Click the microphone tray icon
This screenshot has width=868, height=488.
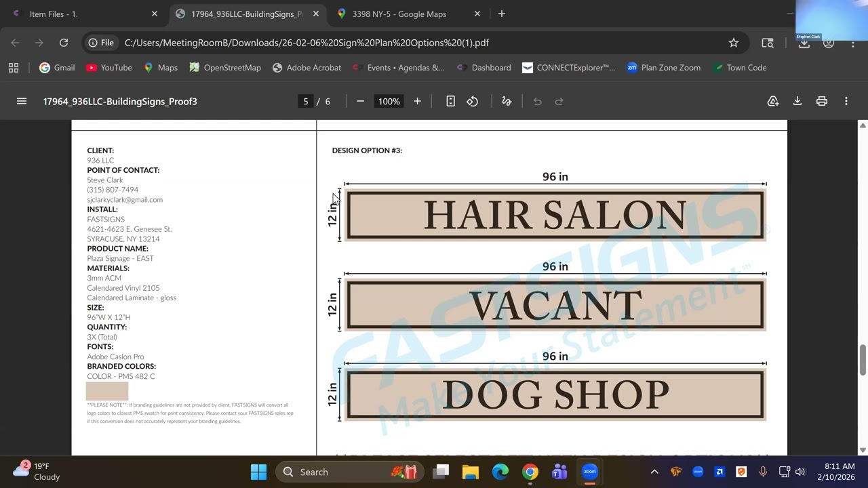[x=763, y=472]
